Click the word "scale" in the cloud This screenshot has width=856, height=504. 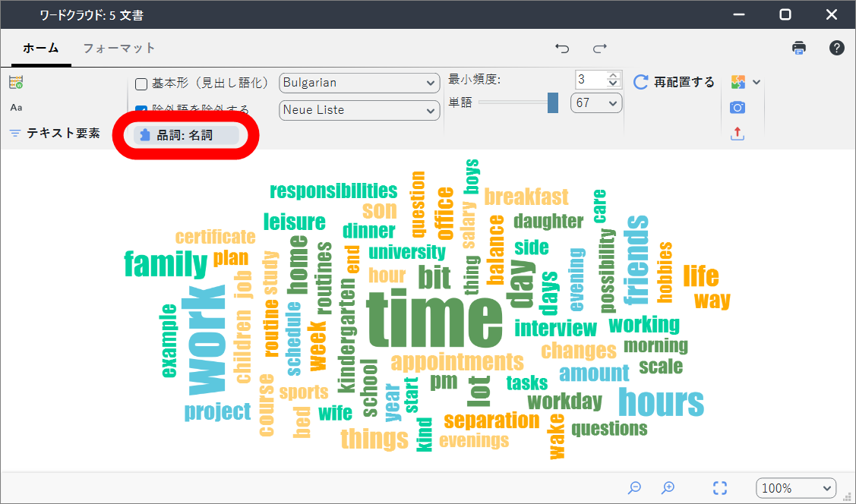[x=661, y=367]
